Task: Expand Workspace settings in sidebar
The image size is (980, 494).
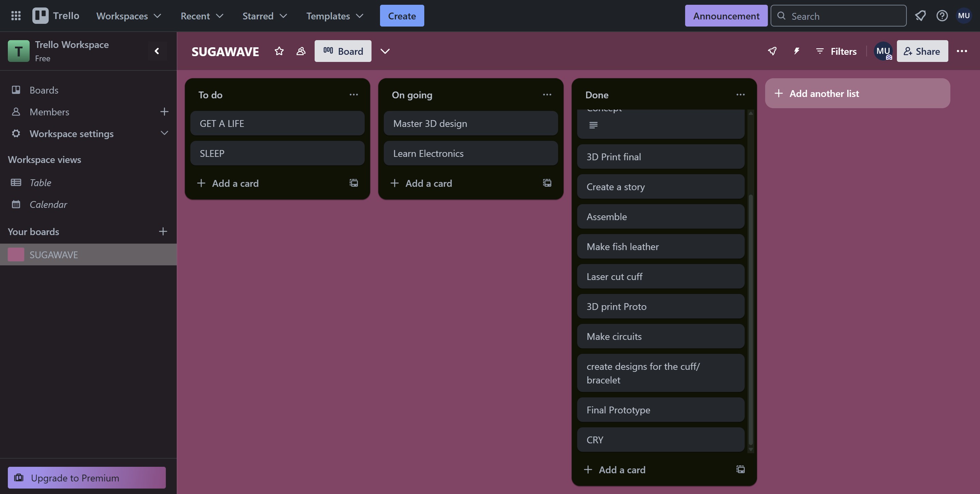Action: 88,133
